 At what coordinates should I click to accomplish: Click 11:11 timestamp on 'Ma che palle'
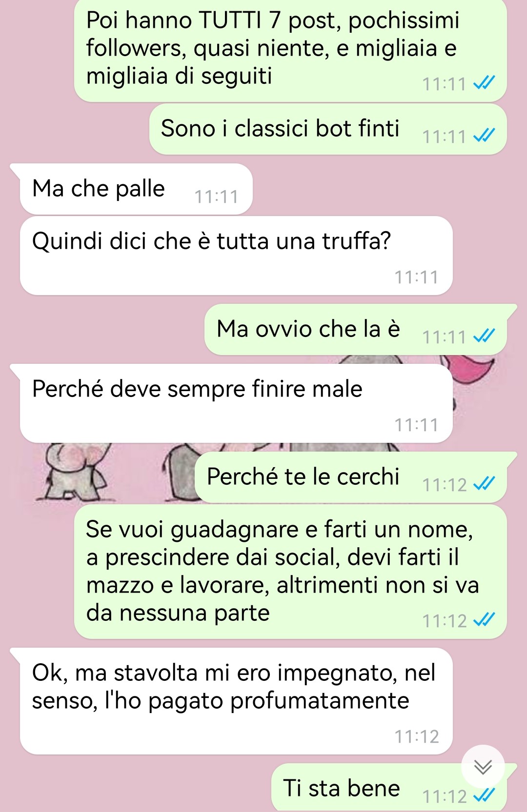[216, 197]
